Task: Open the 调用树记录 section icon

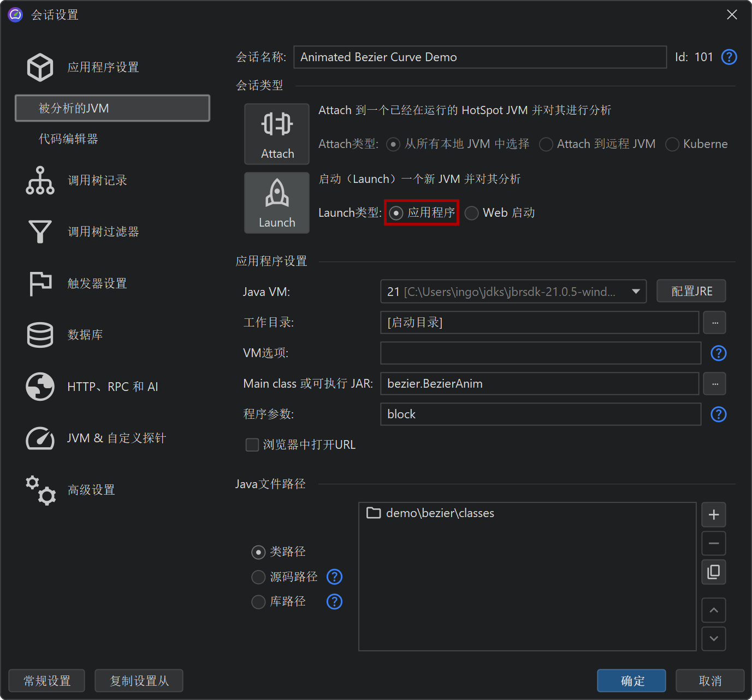Action: (40, 180)
